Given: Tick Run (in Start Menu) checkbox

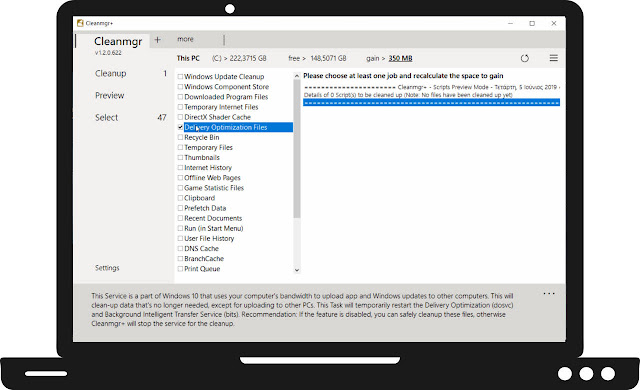Looking at the screenshot, I should 180,228.
